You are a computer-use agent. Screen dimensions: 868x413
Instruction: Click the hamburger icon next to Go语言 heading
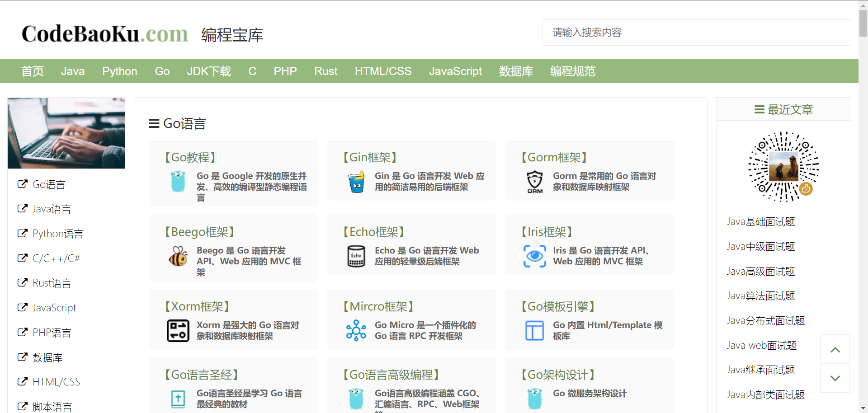tap(154, 123)
